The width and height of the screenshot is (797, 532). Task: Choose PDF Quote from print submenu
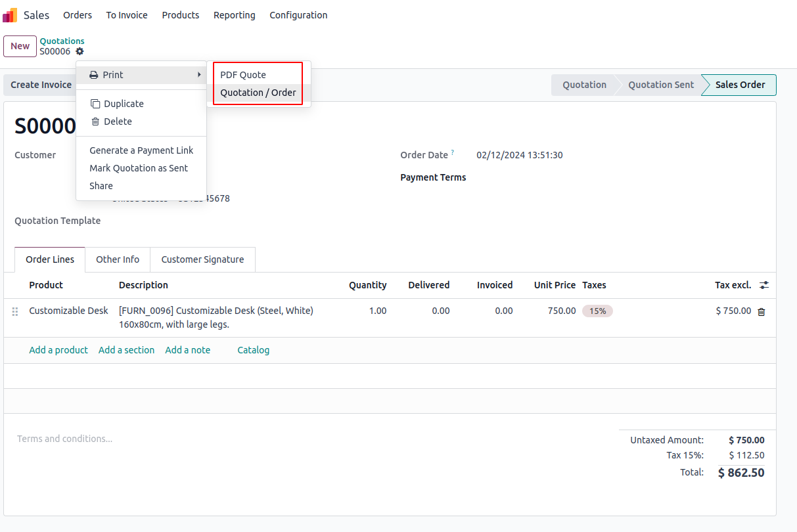pos(243,75)
